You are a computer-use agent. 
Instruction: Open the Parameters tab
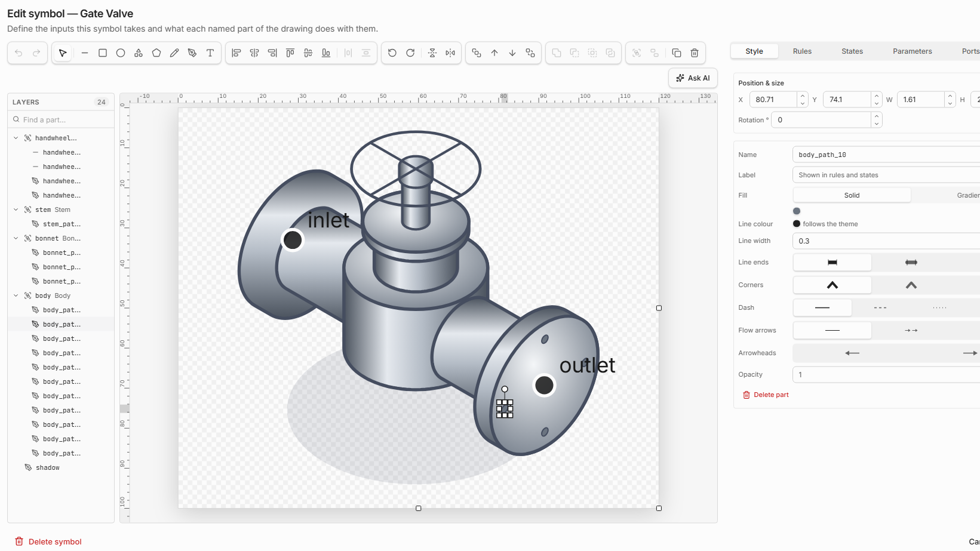coord(913,51)
